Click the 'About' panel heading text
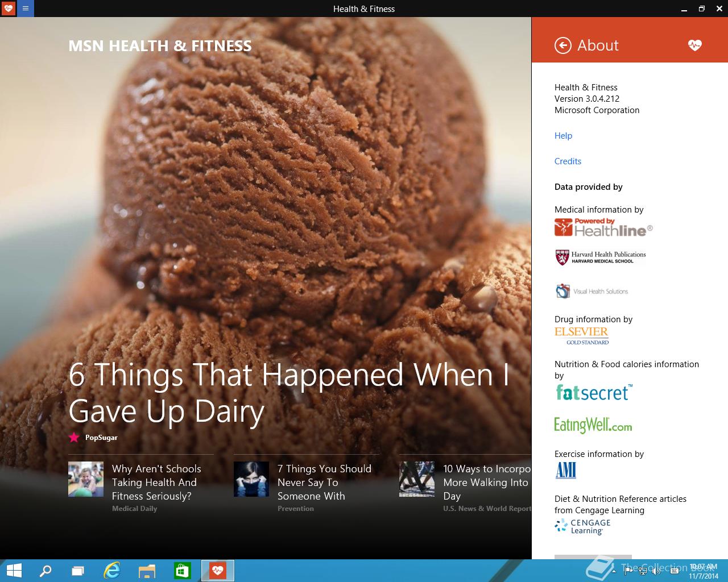The width and height of the screenshot is (728, 582). 598,45
